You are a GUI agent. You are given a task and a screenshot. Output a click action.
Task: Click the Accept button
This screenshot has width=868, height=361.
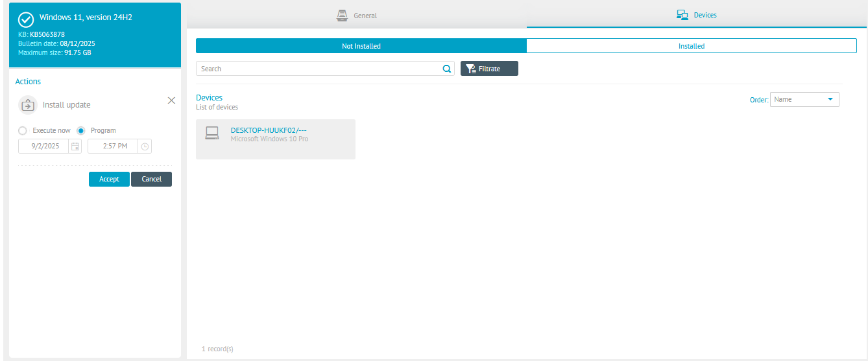coord(109,179)
